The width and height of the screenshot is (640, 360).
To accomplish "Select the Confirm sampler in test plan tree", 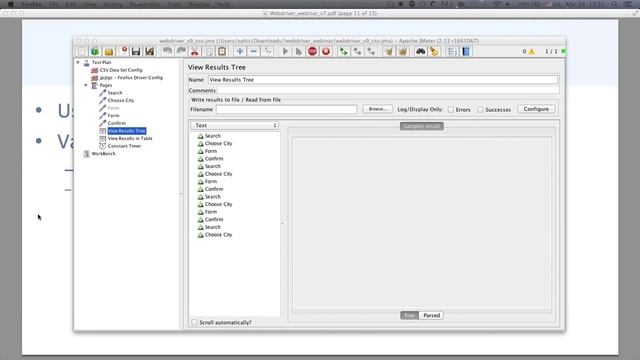I will click(117, 123).
